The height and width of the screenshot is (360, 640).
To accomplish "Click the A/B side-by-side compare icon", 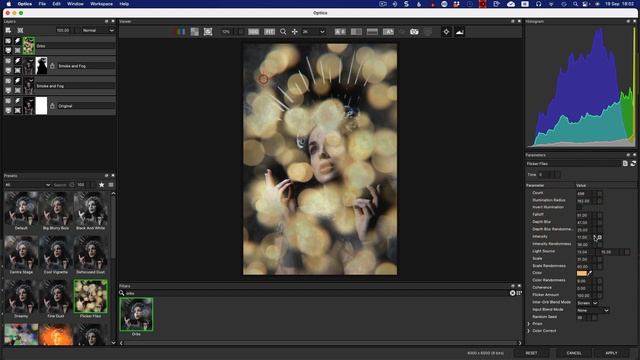I will pyautogui.click(x=340, y=31).
